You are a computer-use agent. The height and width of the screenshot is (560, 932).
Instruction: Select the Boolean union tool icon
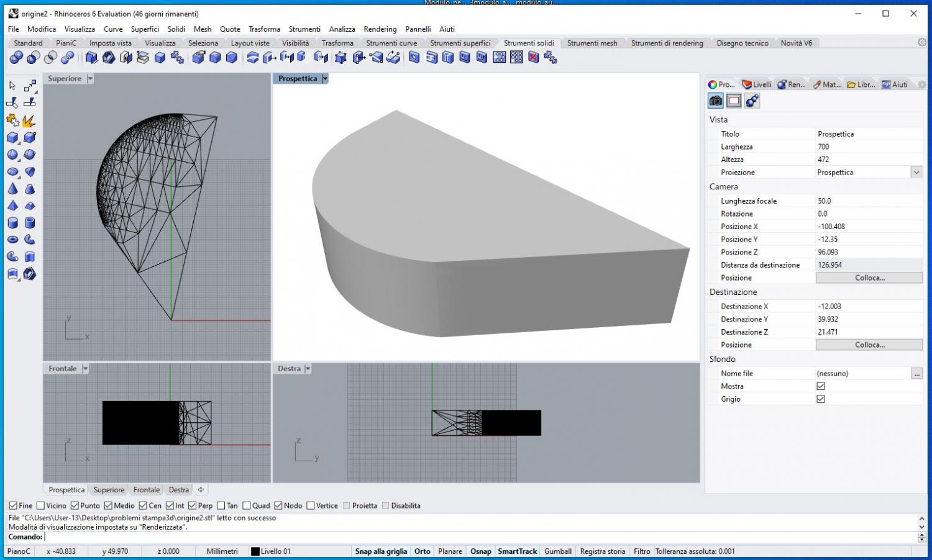click(16, 58)
